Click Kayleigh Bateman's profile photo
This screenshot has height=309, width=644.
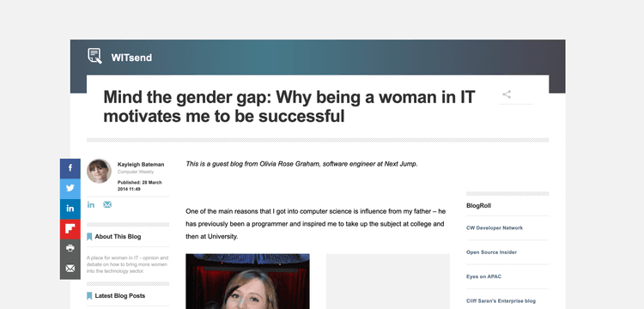pyautogui.click(x=99, y=171)
